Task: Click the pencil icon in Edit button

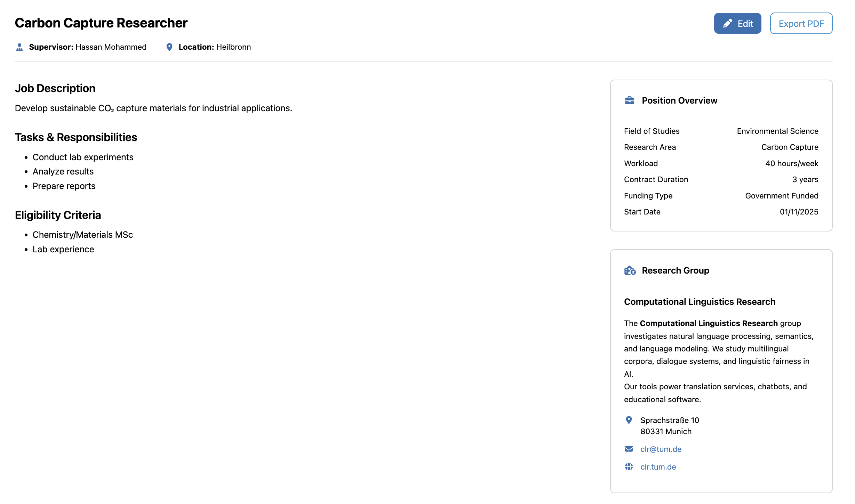Action: (727, 23)
